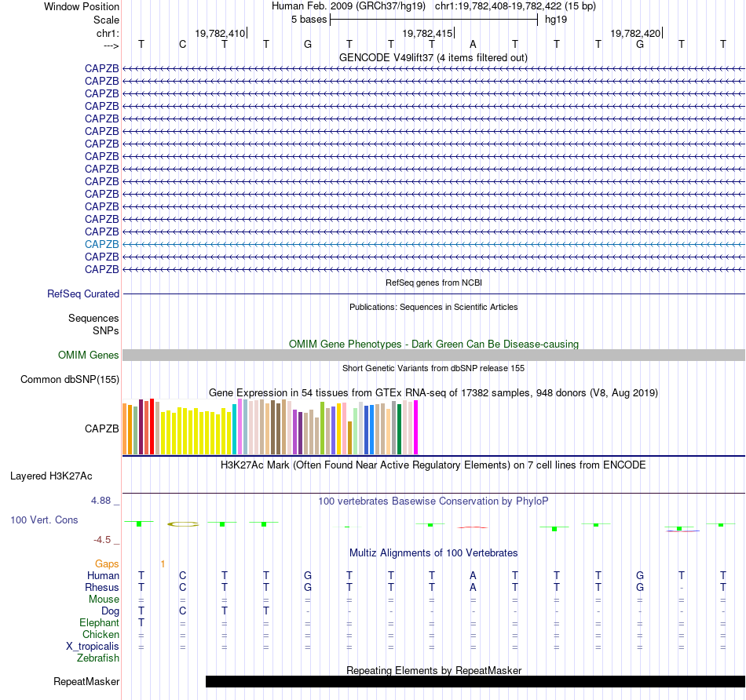Click the dark green bar in the GTEx chart
The width and height of the screenshot is (746, 700).
click(x=399, y=429)
